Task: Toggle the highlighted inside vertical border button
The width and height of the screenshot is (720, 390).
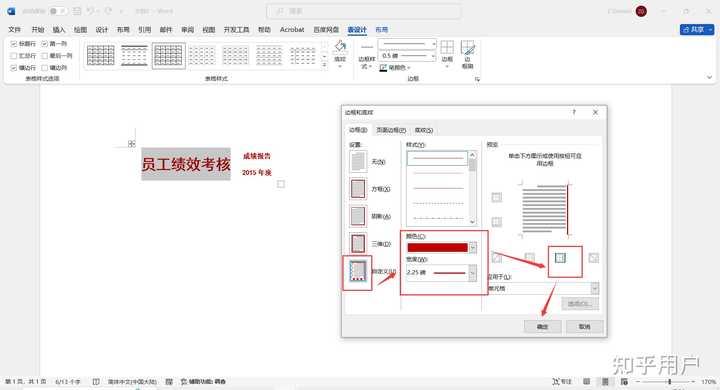Action: pyautogui.click(x=560, y=258)
